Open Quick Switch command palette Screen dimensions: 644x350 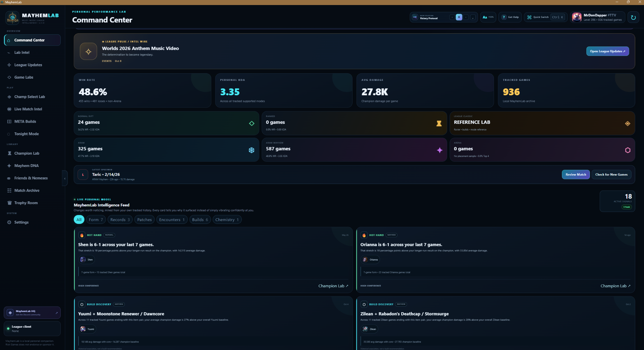pyautogui.click(x=546, y=17)
